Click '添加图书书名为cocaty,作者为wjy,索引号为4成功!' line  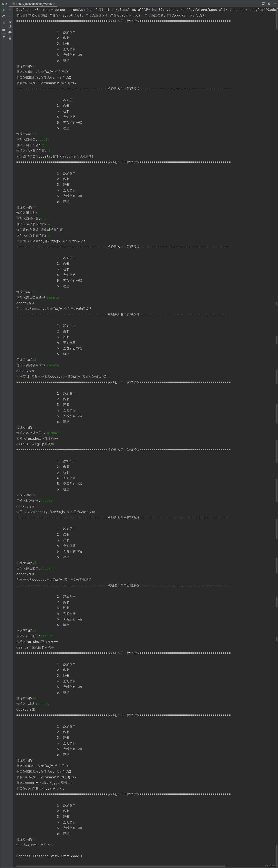pyautogui.click(x=55, y=156)
